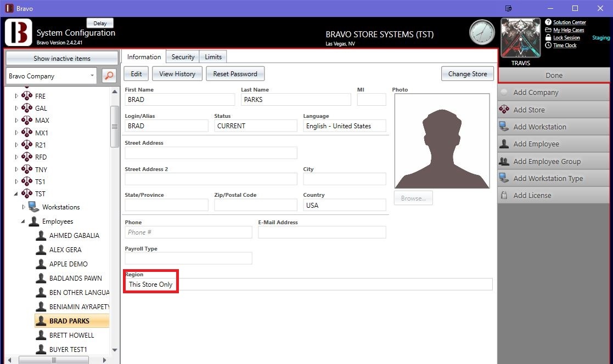Click Lock Session link
The height and width of the screenshot is (364, 613).
[x=566, y=38]
